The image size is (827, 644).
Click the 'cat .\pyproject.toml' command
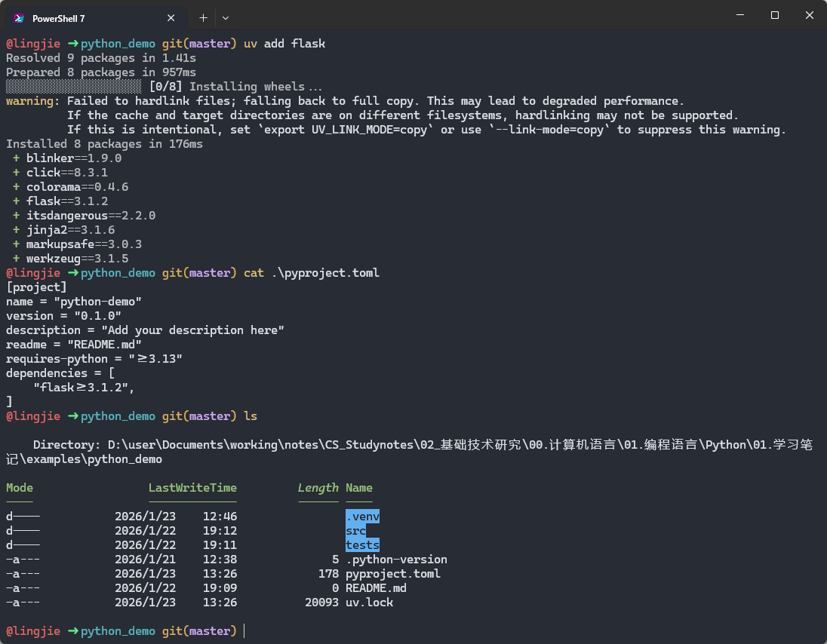click(x=311, y=273)
